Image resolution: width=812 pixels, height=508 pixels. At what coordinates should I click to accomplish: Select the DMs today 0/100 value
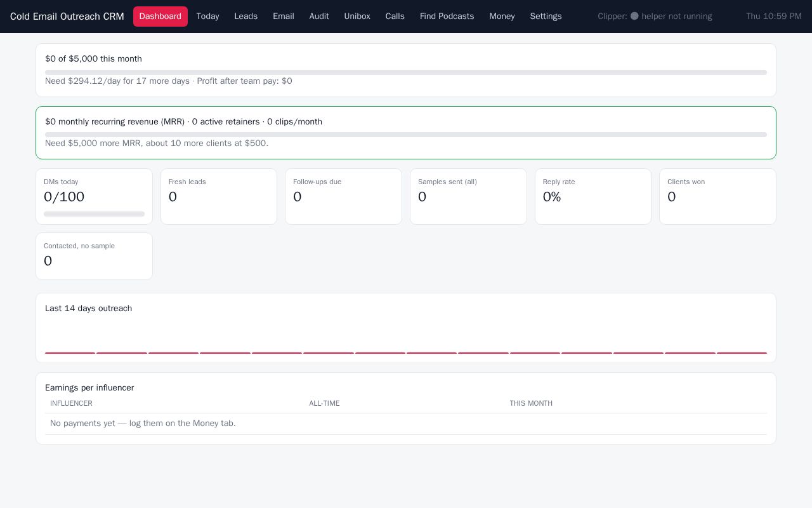(64, 197)
